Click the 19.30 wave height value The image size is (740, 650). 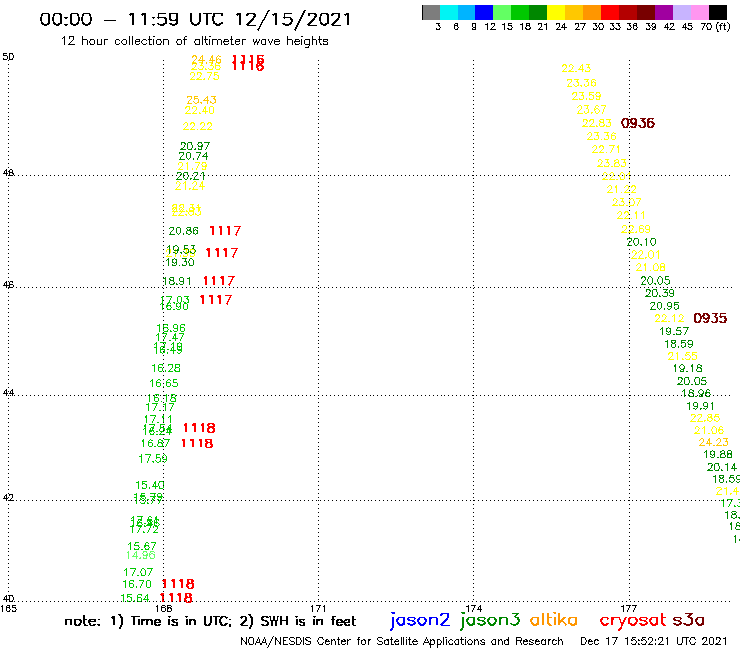point(180,262)
